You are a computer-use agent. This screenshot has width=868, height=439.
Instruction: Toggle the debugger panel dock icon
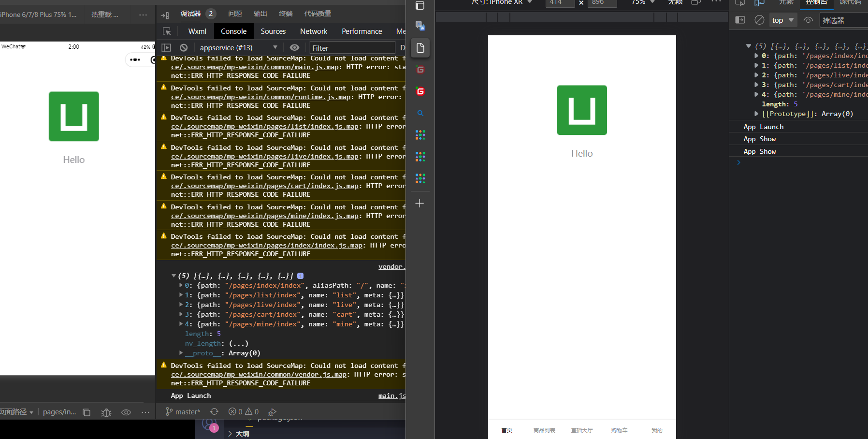pyautogui.click(x=165, y=15)
